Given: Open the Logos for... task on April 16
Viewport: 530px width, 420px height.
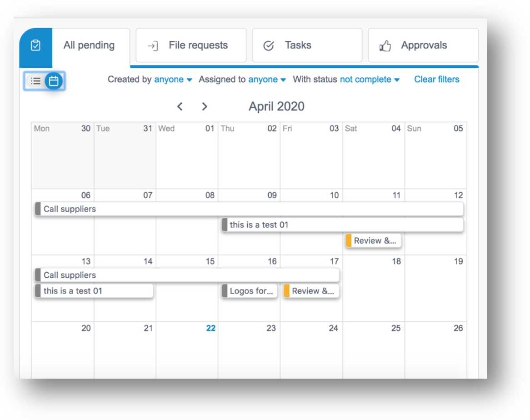Looking at the screenshot, I should 250,291.
